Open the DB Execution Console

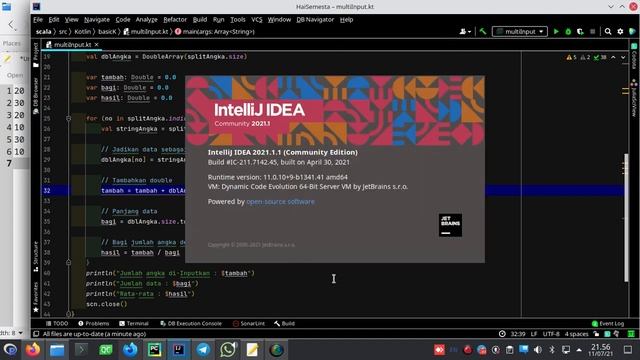(191, 323)
